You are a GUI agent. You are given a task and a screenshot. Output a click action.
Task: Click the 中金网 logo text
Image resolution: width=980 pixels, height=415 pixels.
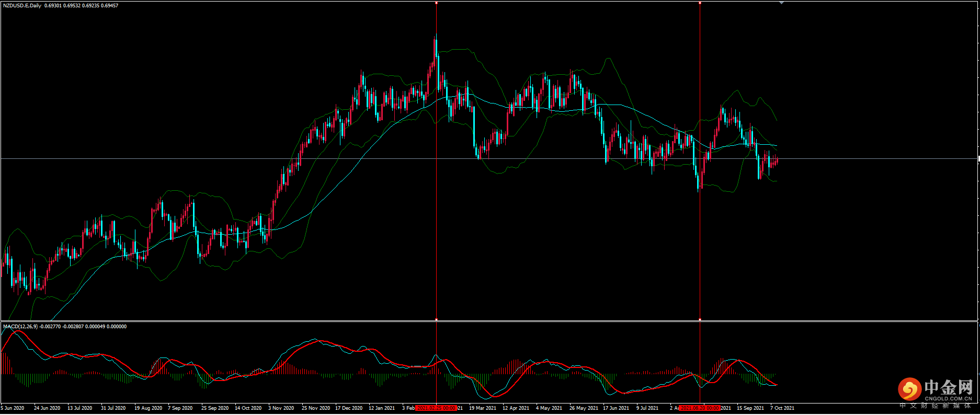point(948,387)
